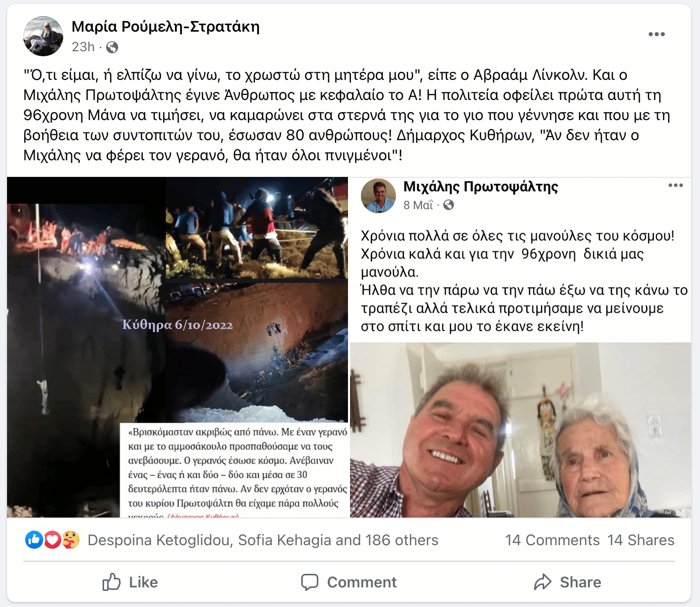
Task: Click the blue Like reaction icon
Action: click(34, 540)
